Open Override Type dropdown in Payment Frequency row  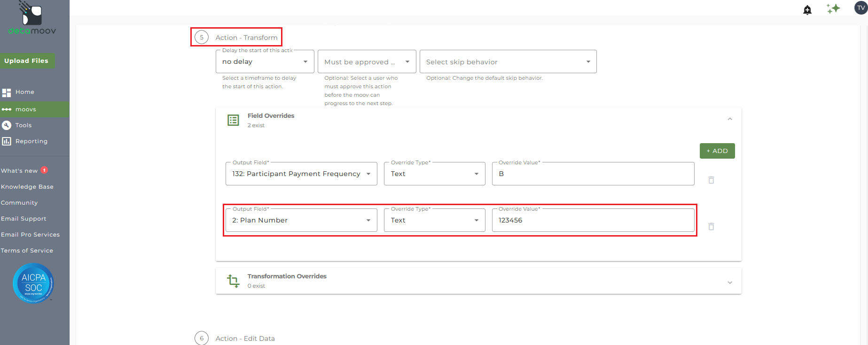click(435, 174)
